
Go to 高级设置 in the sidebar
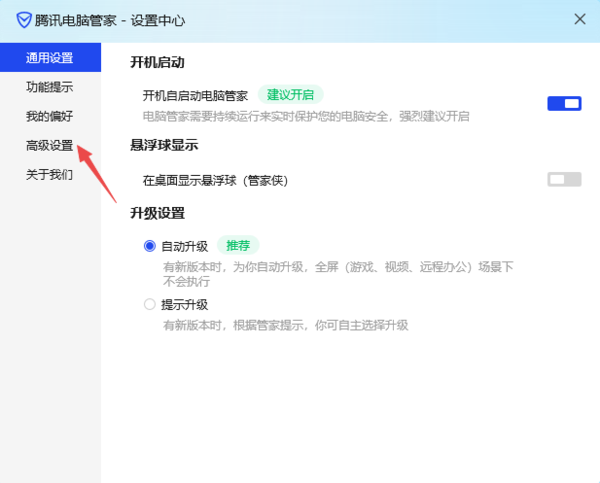[49, 145]
